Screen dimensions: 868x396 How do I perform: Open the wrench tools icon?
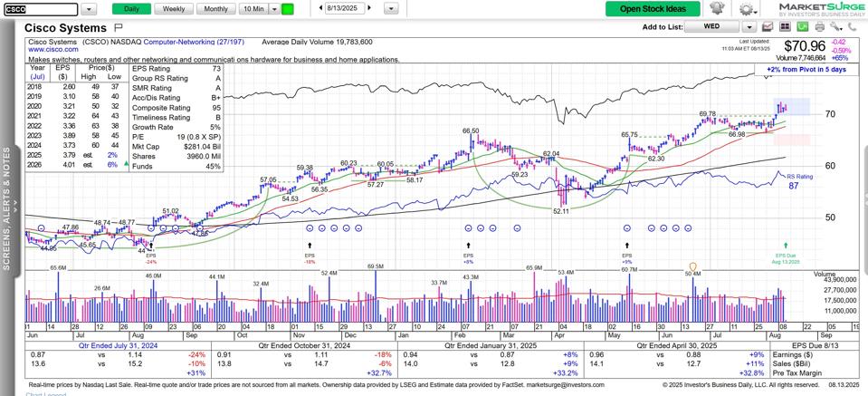(x=836, y=26)
